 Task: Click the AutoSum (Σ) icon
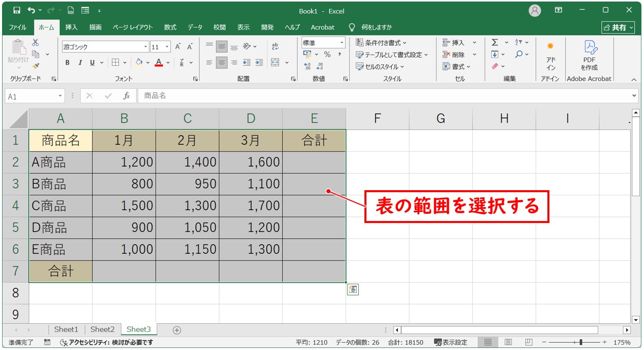[494, 42]
